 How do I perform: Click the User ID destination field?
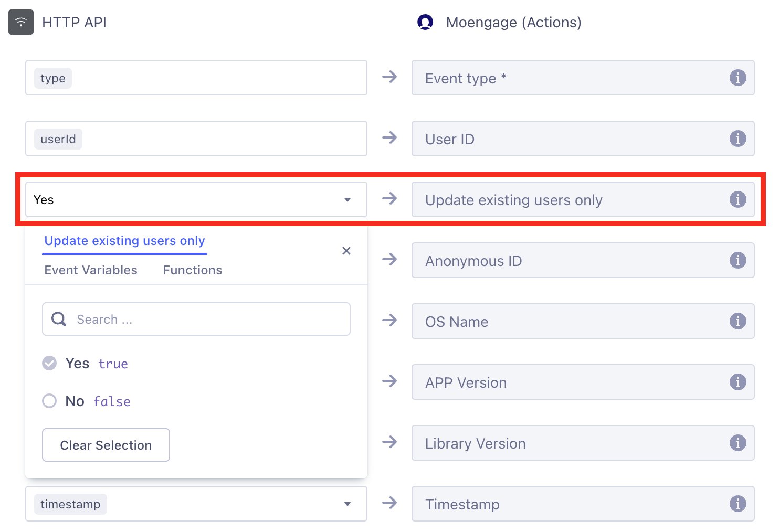click(x=583, y=139)
